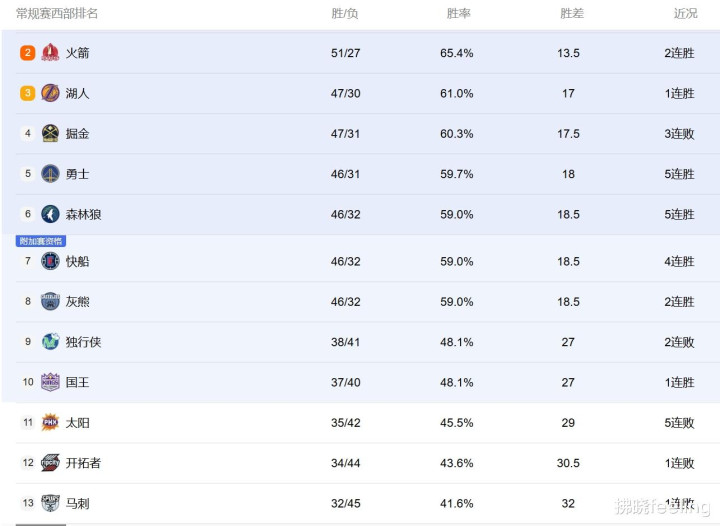Open the 火箭 team name link
Viewport: 720px width, 526px height.
(x=77, y=53)
